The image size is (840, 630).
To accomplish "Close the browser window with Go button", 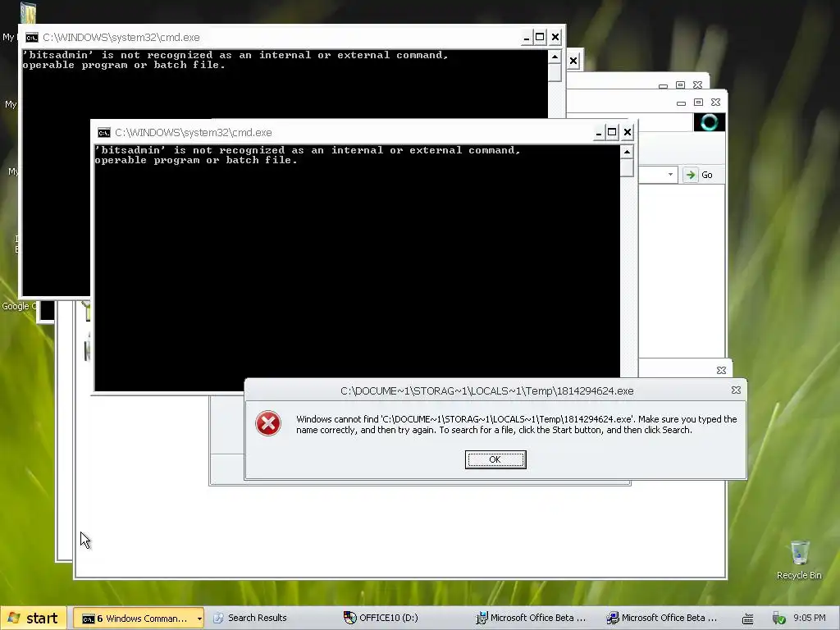I will [715, 102].
